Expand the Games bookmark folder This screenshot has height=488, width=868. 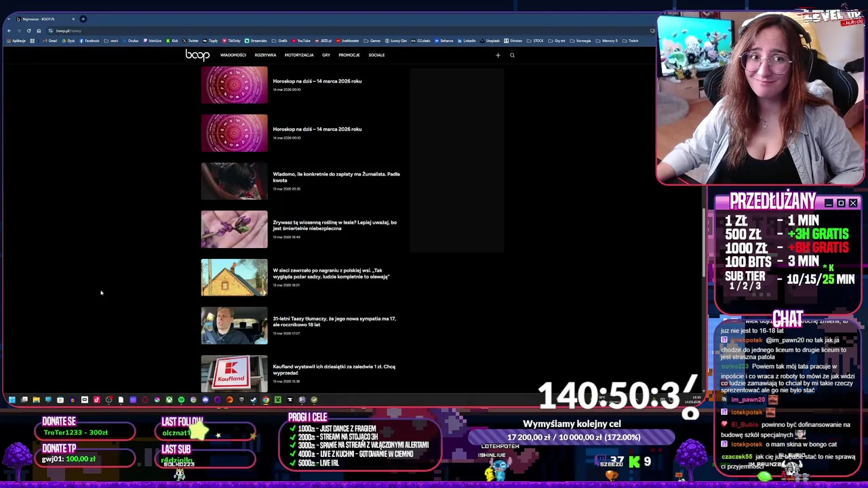pyautogui.click(x=372, y=41)
